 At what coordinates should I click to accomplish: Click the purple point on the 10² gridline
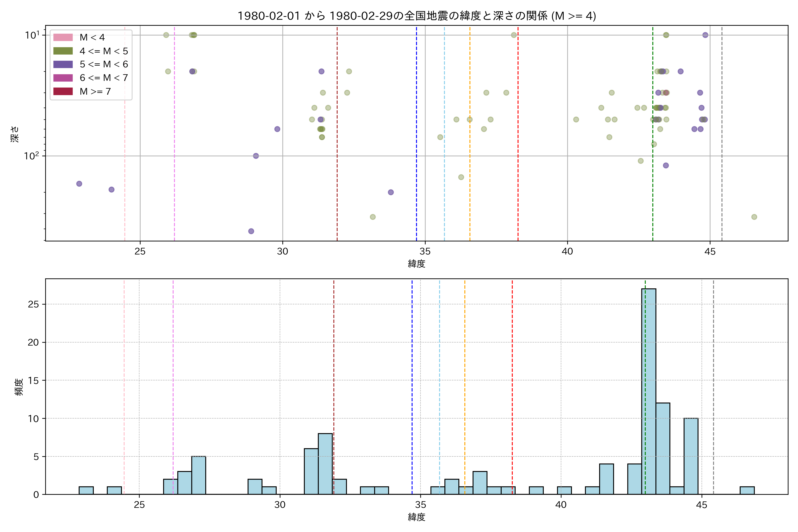coord(256,156)
